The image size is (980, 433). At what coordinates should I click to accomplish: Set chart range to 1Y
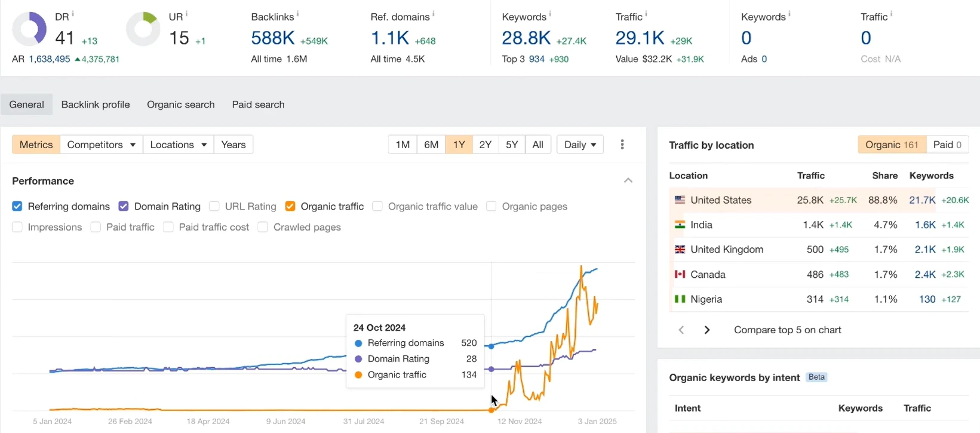tap(459, 145)
